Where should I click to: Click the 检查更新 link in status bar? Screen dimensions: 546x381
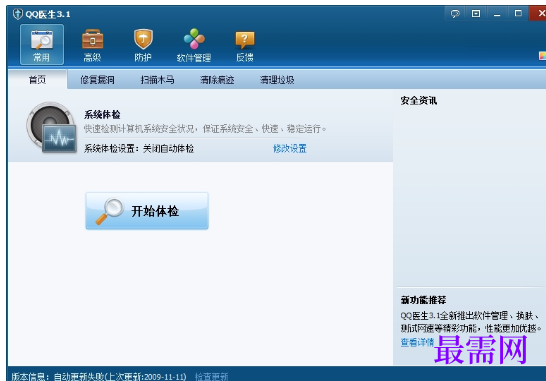(211, 376)
